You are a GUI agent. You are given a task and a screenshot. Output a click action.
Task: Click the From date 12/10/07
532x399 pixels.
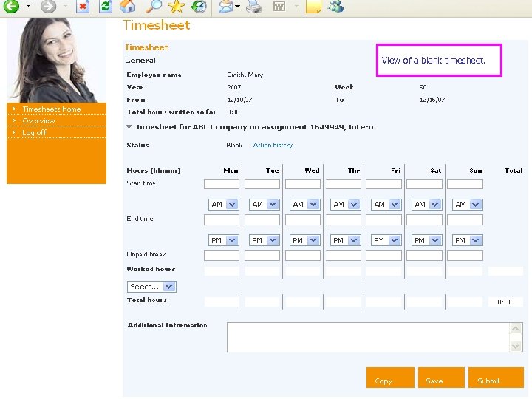tap(239, 100)
